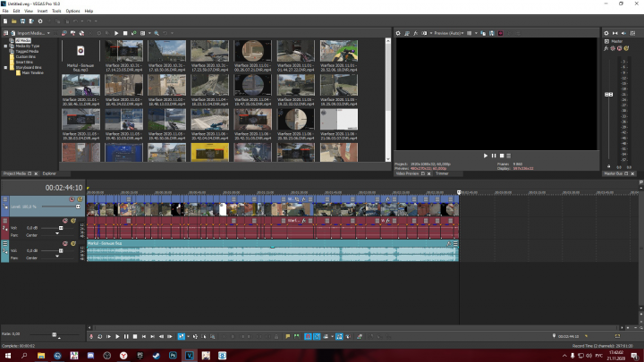Toggle Enable Snapping magnet icon

click(308, 337)
